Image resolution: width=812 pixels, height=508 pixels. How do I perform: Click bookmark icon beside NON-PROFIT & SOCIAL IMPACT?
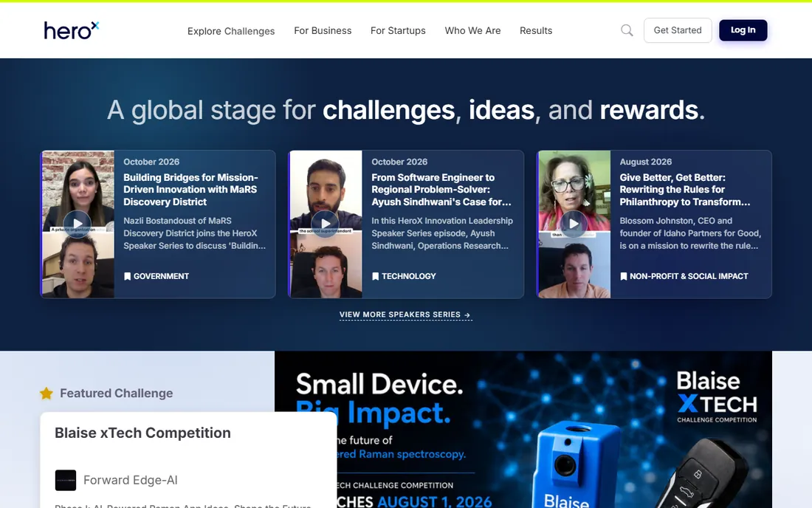click(x=624, y=277)
